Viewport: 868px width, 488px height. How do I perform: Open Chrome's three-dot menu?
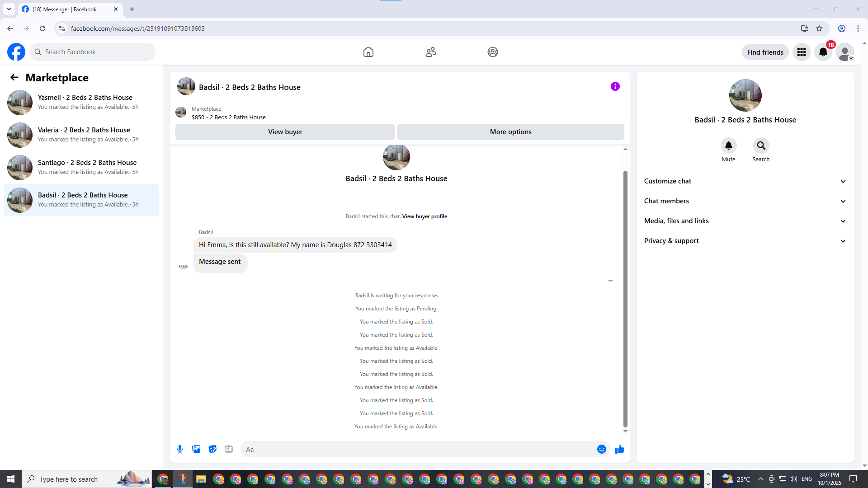[858, 28]
